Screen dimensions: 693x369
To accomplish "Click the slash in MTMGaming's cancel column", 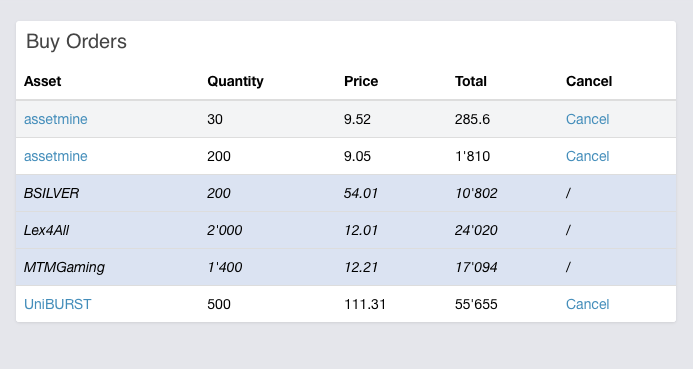I will click(568, 267).
